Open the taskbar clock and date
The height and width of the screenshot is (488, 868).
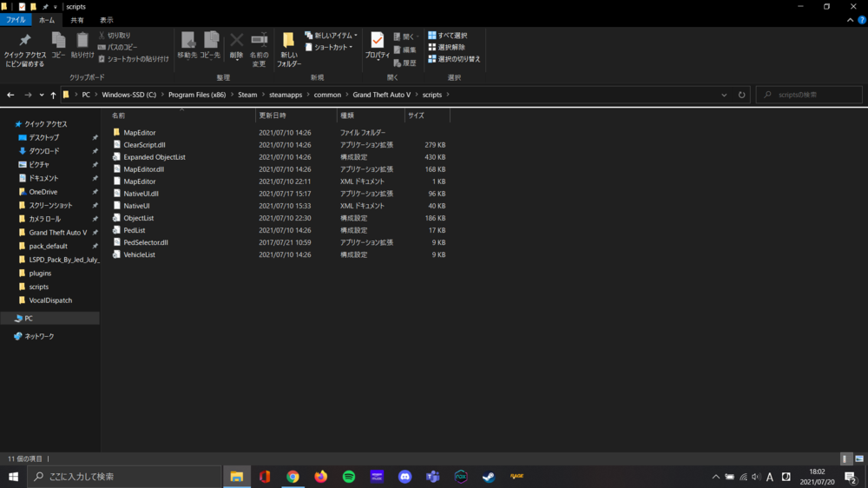tap(817, 477)
